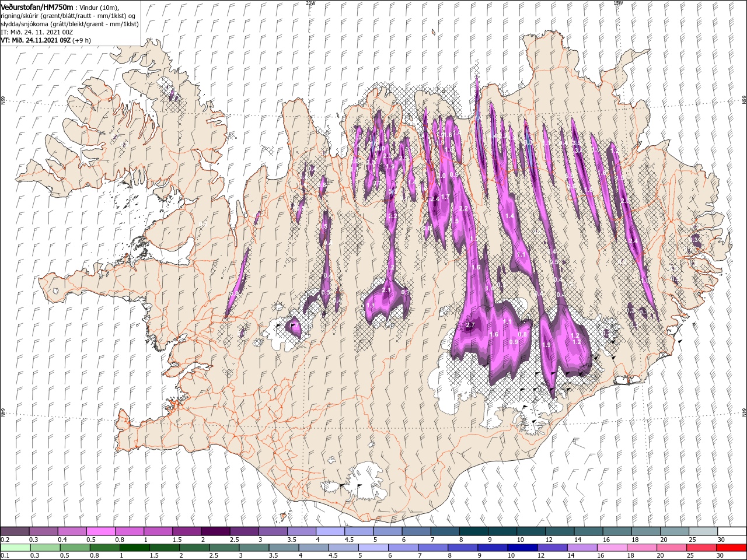Screen dimensions: 747x560
Task: Select upper scale swatch between 0.3 and 0.4
Action: click(43, 531)
